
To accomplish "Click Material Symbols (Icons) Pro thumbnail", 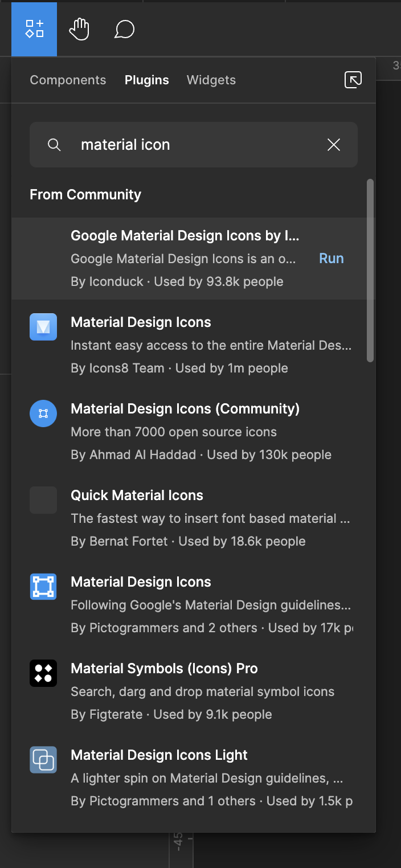I will 43,673.
